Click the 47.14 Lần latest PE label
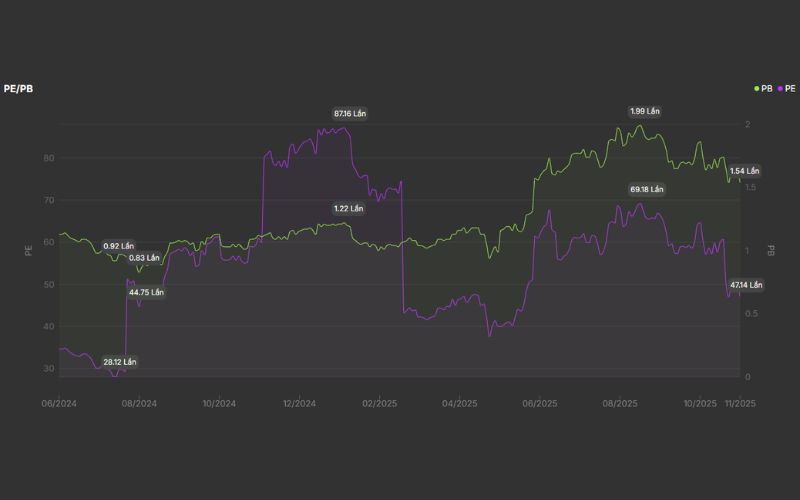Viewport: 800px width, 500px height. tap(745, 285)
